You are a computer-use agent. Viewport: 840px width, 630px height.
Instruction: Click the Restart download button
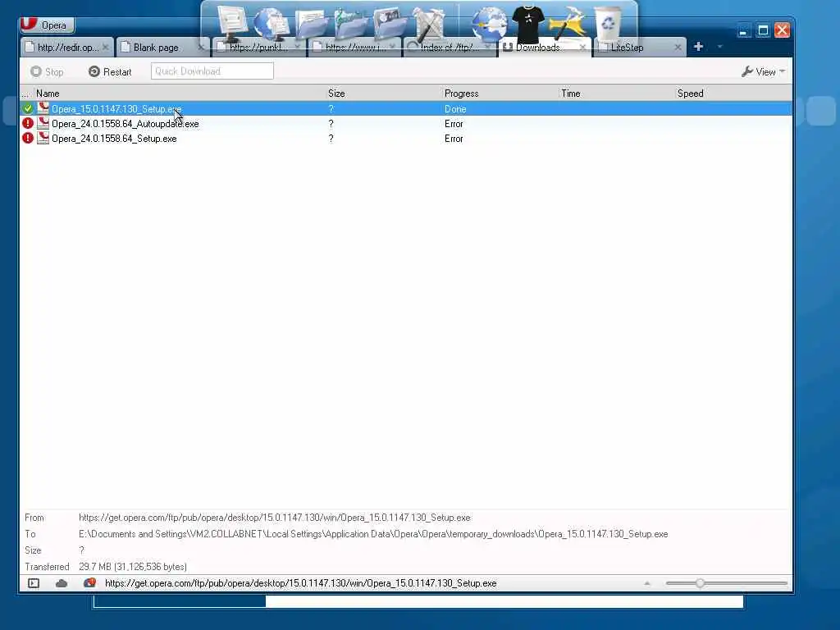tap(111, 72)
